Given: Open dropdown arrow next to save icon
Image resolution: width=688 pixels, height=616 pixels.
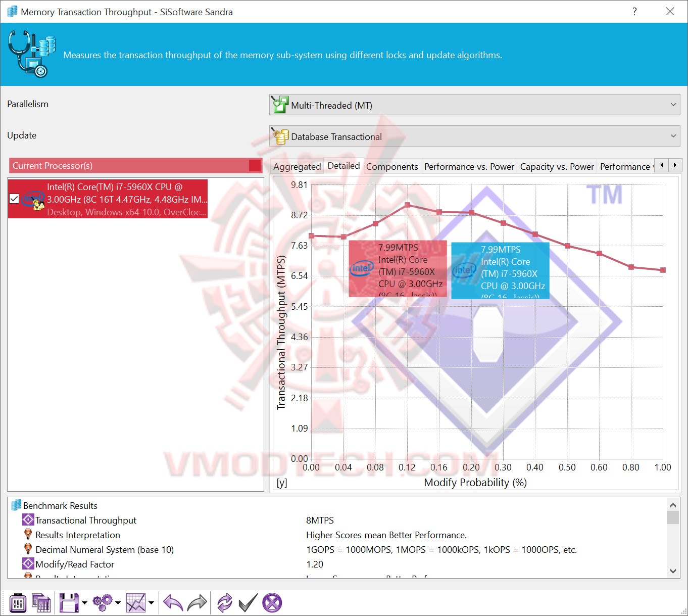Looking at the screenshot, I should click(84, 602).
